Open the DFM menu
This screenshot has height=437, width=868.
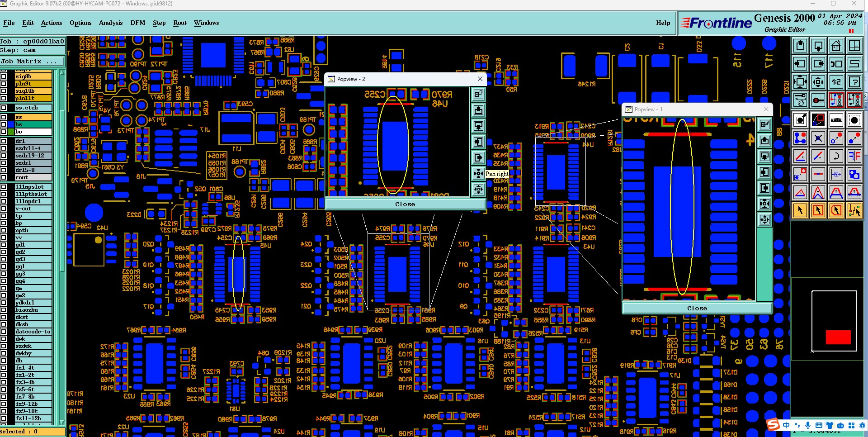[x=138, y=23]
